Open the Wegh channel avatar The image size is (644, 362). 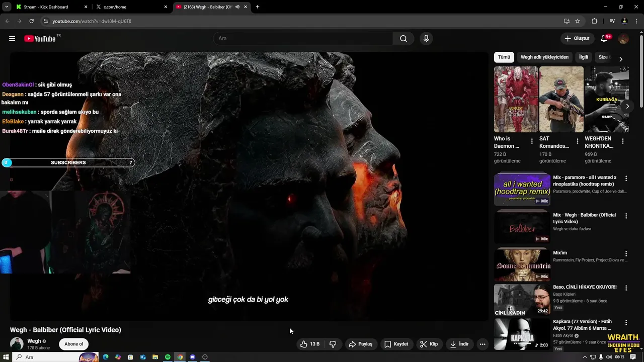17,344
